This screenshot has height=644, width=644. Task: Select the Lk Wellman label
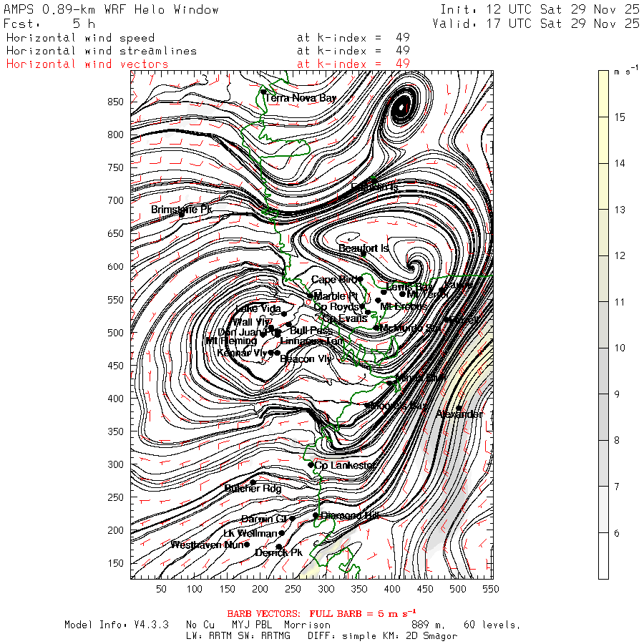[x=250, y=533]
